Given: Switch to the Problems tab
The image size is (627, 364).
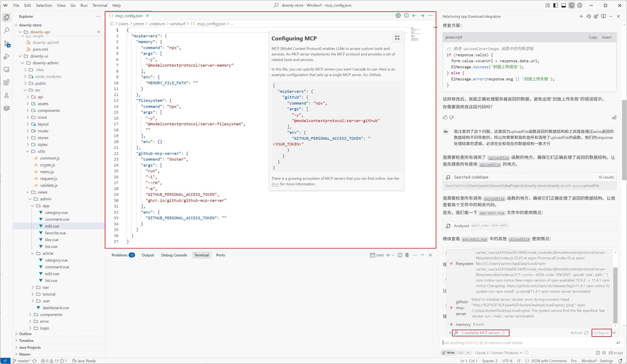Looking at the screenshot, I should click(123, 255).
